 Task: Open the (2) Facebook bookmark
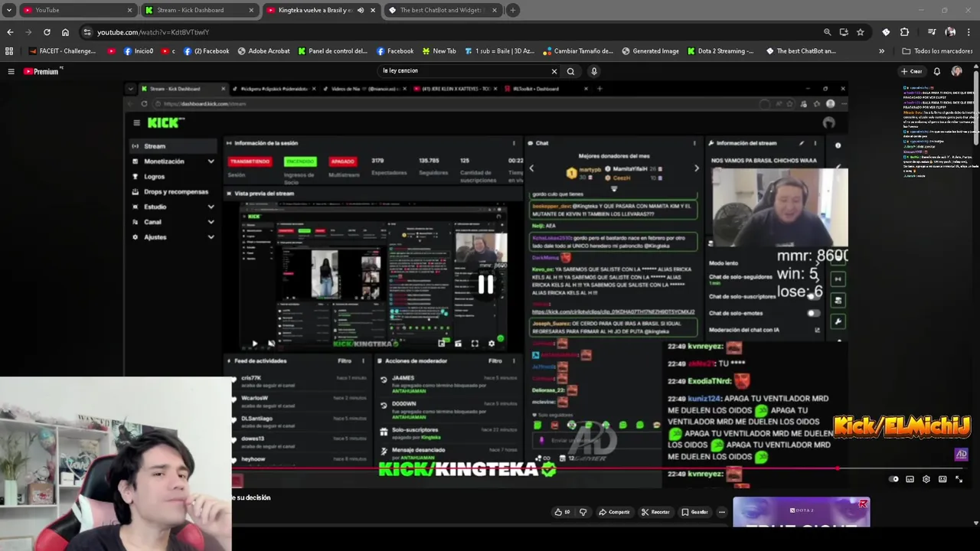(206, 51)
